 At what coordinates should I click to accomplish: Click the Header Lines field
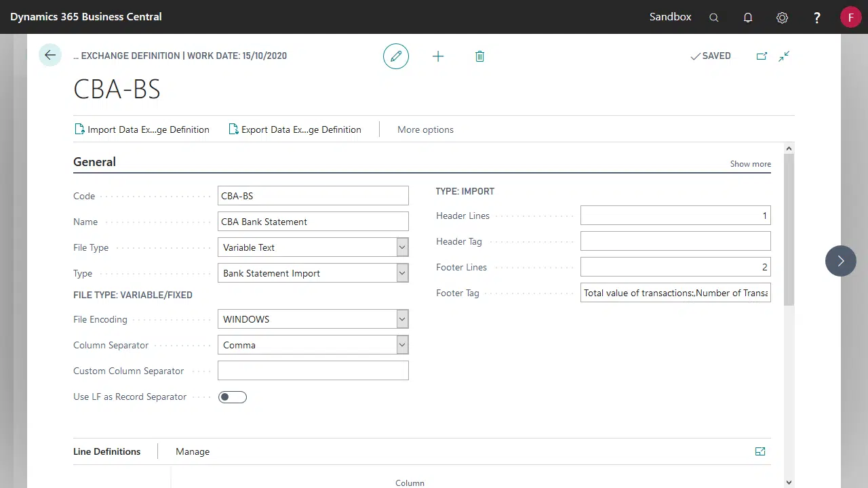pos(675,216)
